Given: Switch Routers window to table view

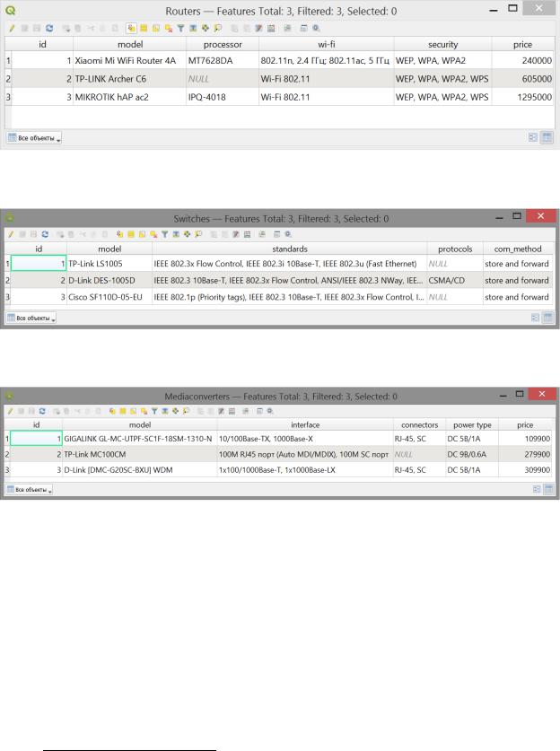Looking at the screenshot, I should [547, 137].
